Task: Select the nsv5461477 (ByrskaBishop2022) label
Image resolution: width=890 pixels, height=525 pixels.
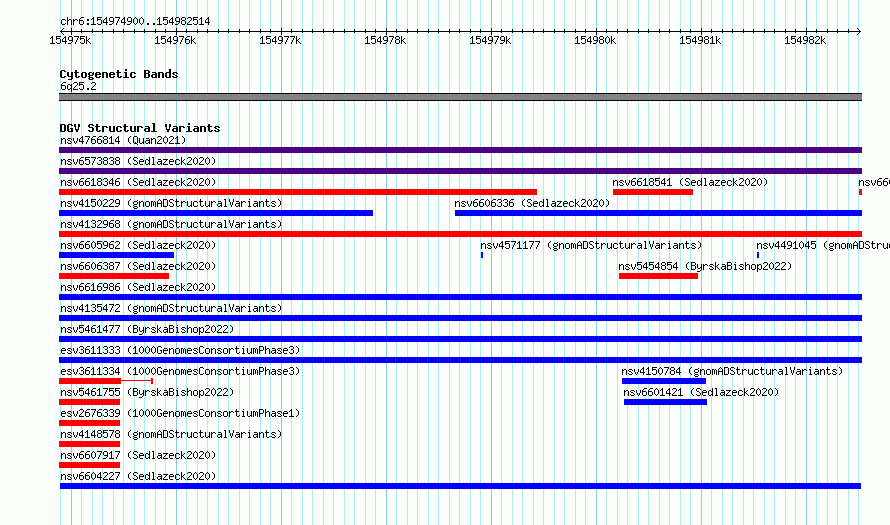Action: point(147,329)
